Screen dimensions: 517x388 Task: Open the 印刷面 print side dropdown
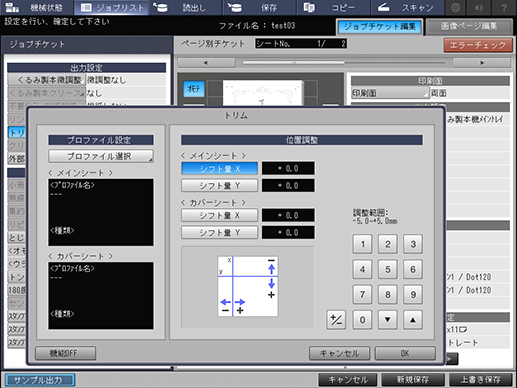(390, 93)
